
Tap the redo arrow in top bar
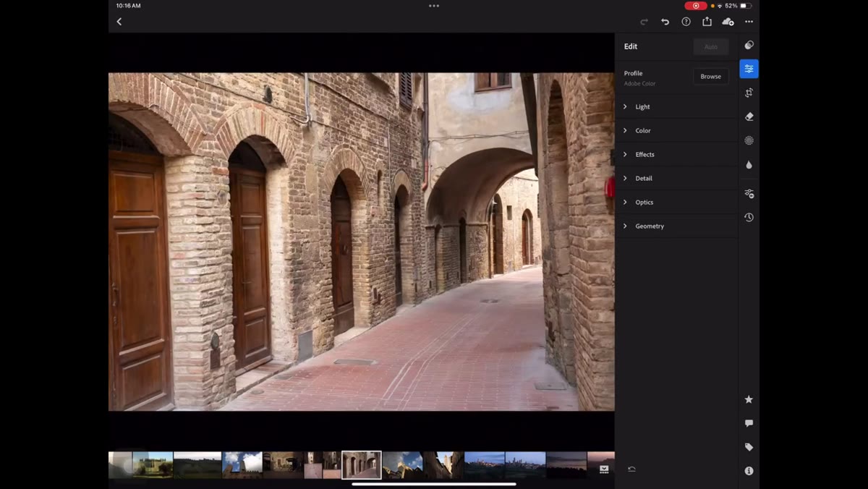click(x=644, y=22)
